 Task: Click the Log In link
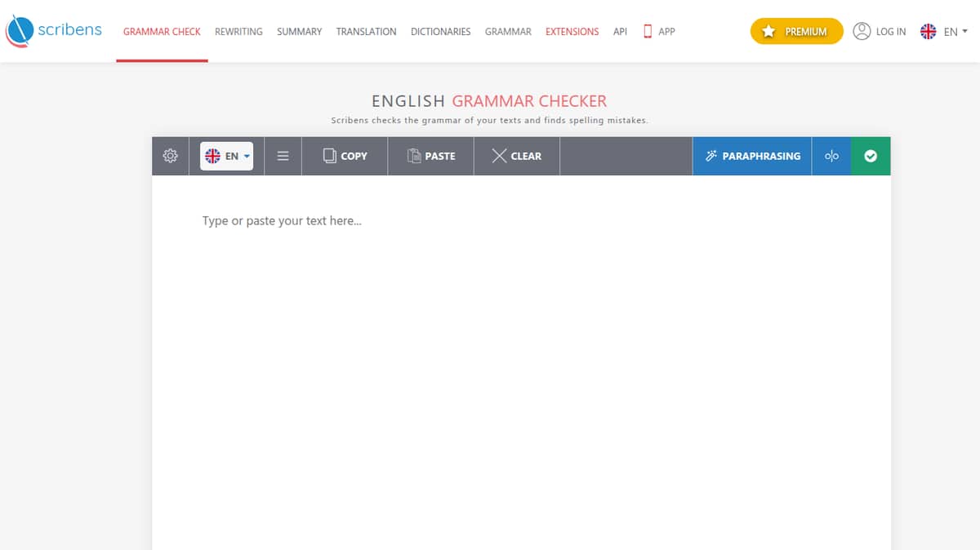(890, 31)
